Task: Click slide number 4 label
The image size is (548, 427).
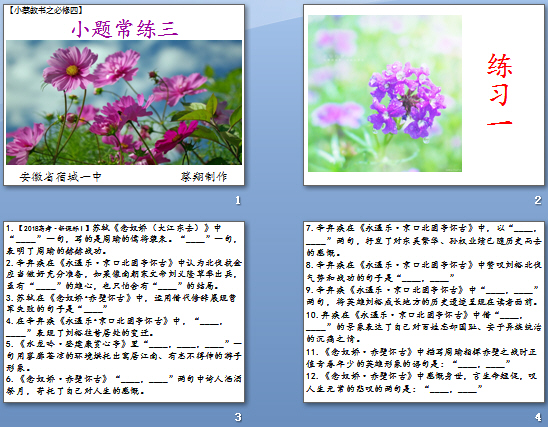Action: (538, 417)
